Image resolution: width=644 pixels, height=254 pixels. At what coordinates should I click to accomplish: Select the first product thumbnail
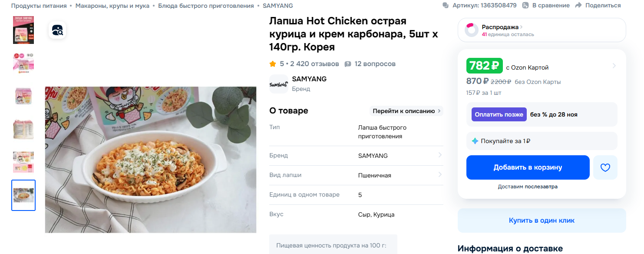(x=23, y=30)
